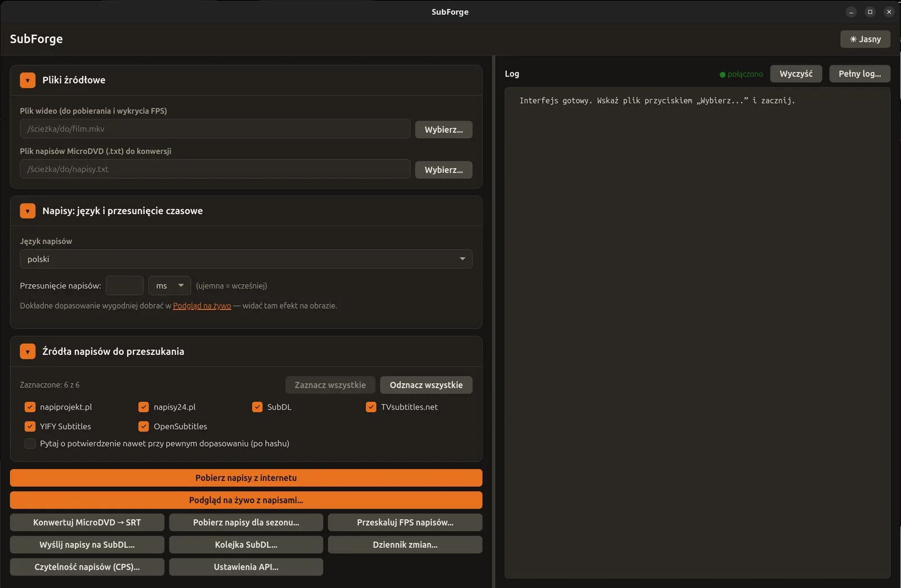Uncheck the napiprojekt.pl source

(x=30, y=407)
